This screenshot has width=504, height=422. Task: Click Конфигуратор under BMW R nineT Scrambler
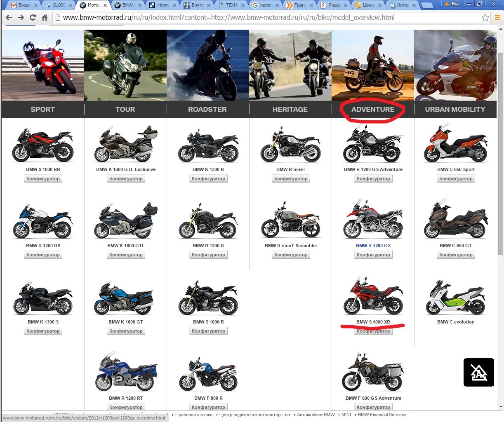(x=291, y=255)
